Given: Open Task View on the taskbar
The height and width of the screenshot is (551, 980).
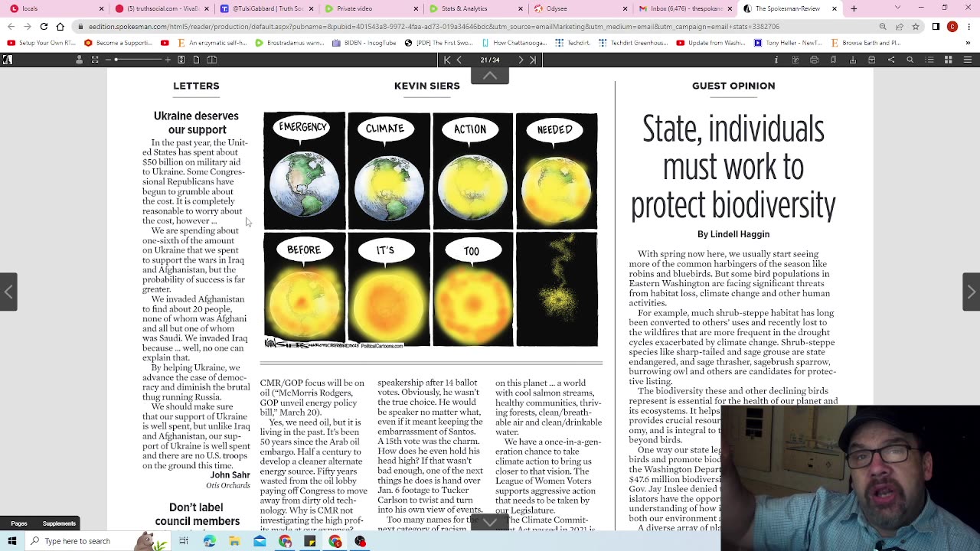Looking at the screenshot, I should point(184,541).
